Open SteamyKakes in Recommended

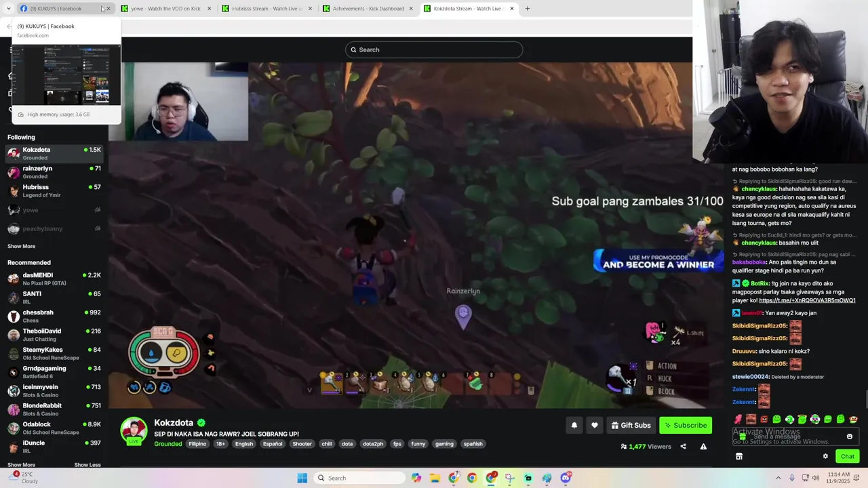pos(54,353)
